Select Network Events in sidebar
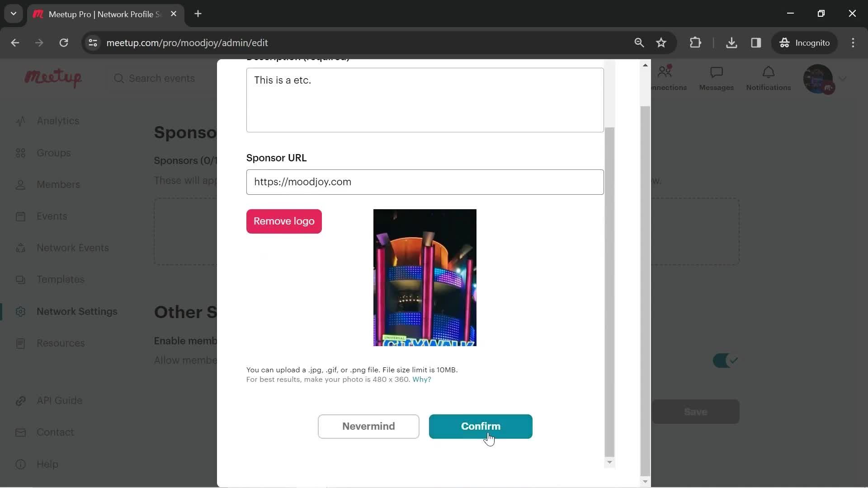The width and height of the screenshot is (868, 488). (x=73, y=248)
